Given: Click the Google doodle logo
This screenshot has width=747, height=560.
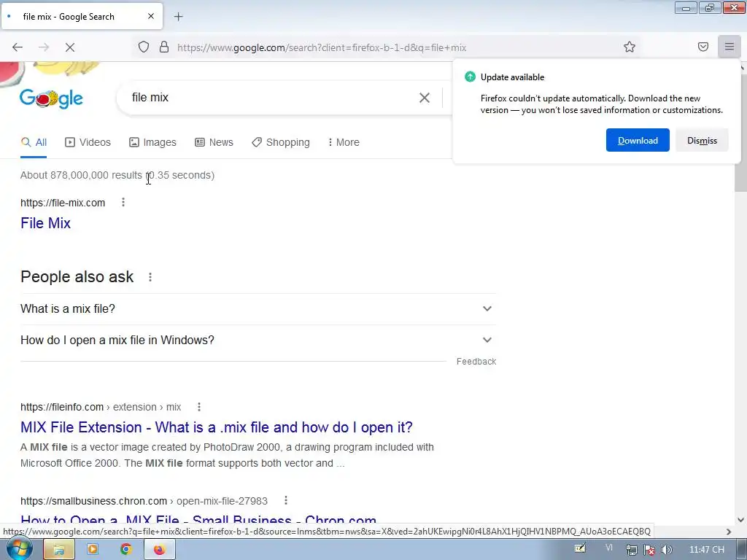Looking at the screenshot, I should 52,98.
